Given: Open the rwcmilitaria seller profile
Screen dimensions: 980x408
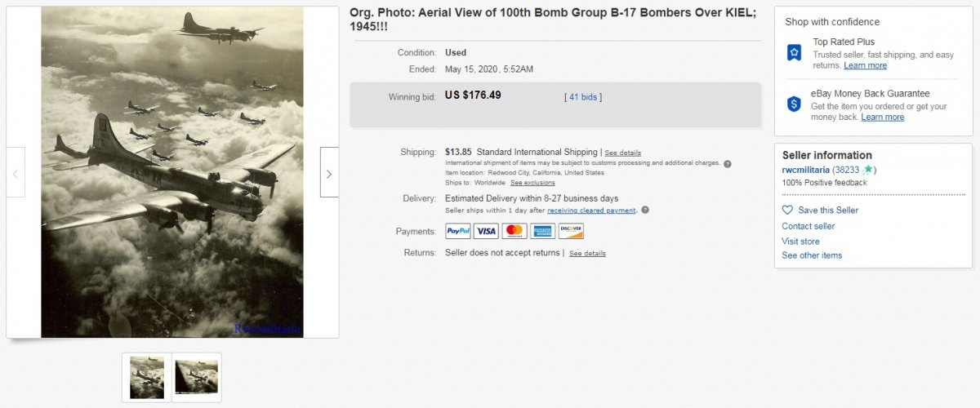Looking at the screenshot, I should 805,170.
